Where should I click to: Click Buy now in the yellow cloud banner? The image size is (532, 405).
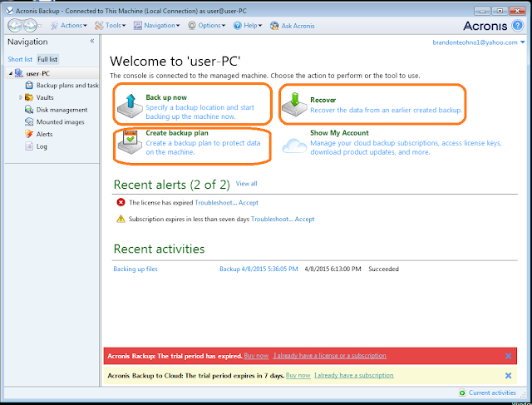298,375
